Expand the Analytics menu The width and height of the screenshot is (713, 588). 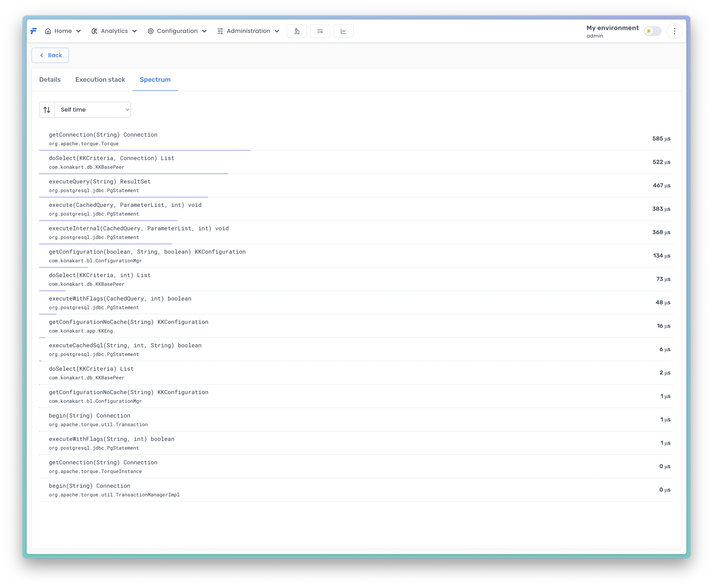click(114, 31)
